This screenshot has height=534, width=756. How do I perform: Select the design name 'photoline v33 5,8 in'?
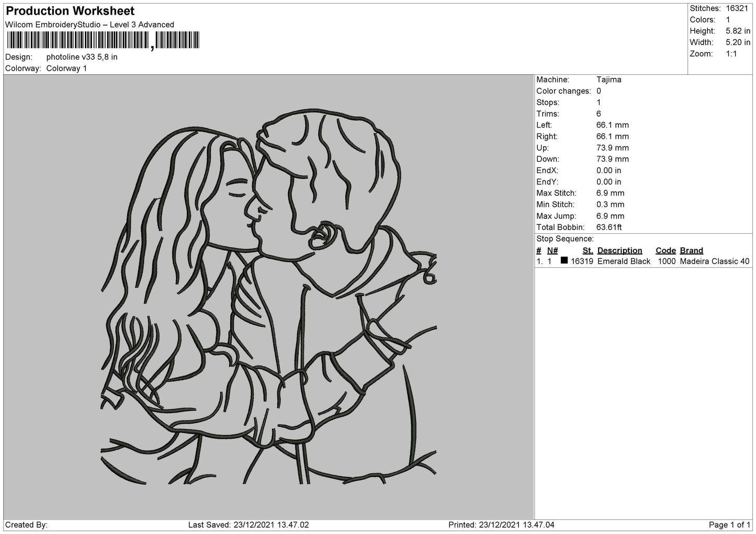tap(82, 57)
